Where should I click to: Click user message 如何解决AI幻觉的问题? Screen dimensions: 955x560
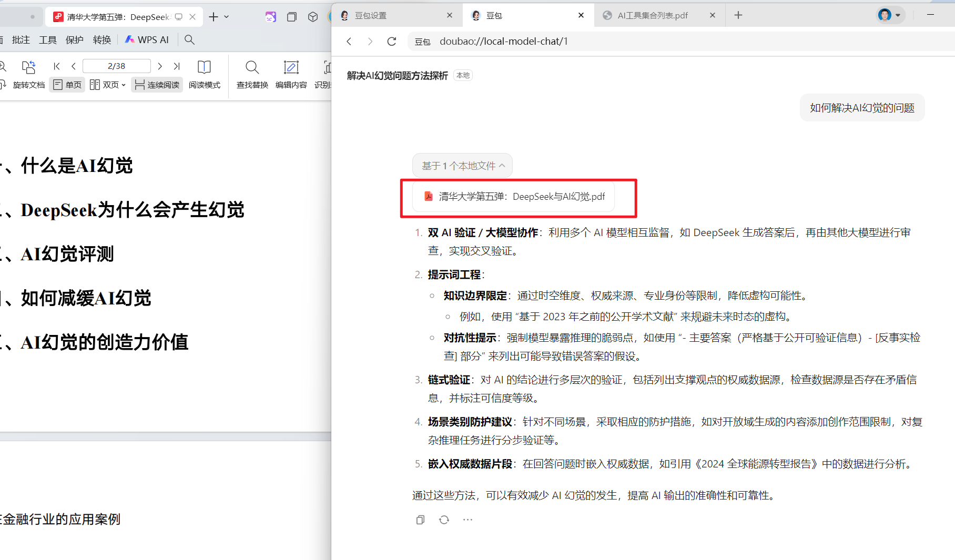point(862,108)
